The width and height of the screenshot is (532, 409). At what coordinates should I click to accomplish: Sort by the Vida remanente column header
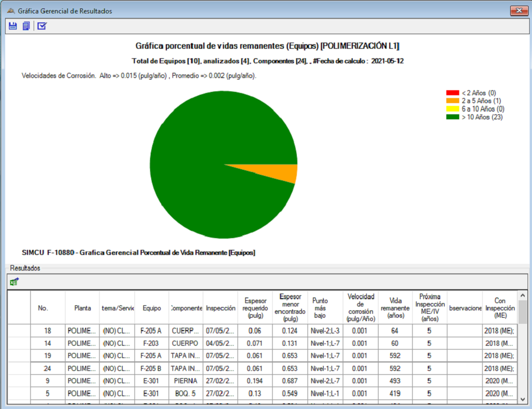click(395, 306)
